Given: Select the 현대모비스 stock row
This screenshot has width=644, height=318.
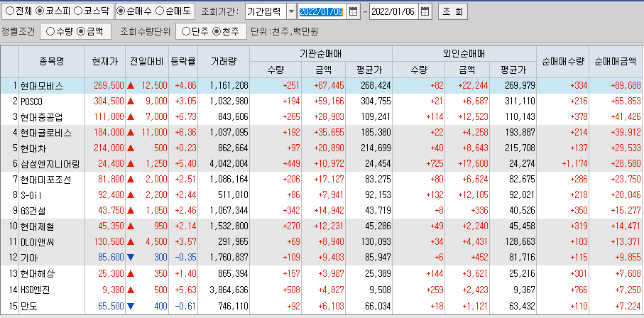Looking at the screenshot, I should pyautogui.click(x=322, y=86).
